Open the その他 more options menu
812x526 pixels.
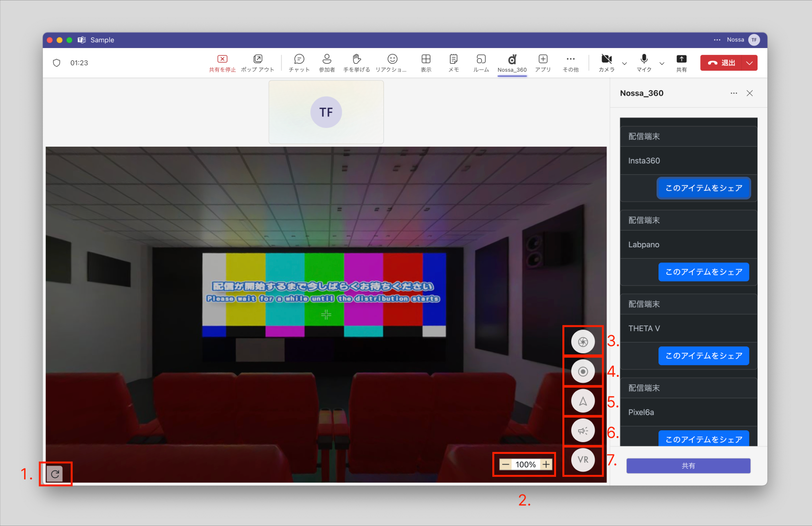(570, 63)
